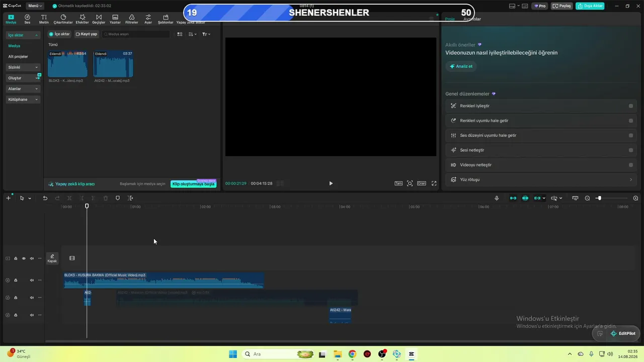The height and width of the screenshot is (362, 644).
Task: Undo the last action in timeline
Action: point(45,198)
